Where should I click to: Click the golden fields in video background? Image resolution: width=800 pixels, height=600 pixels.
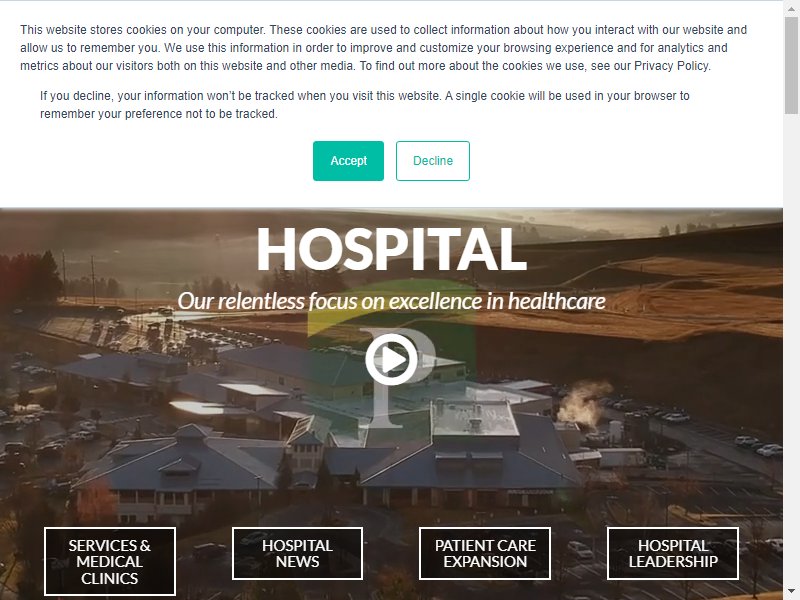(x=663, y=298)
